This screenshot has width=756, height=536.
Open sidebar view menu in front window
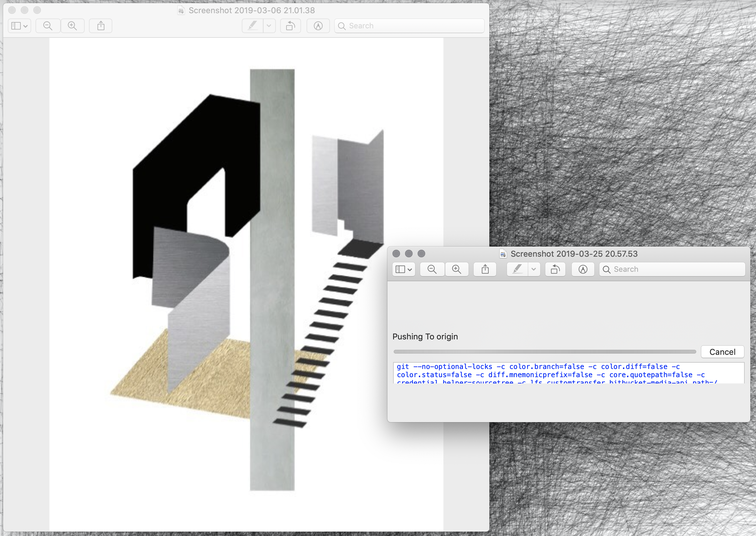tap(403, 269)
